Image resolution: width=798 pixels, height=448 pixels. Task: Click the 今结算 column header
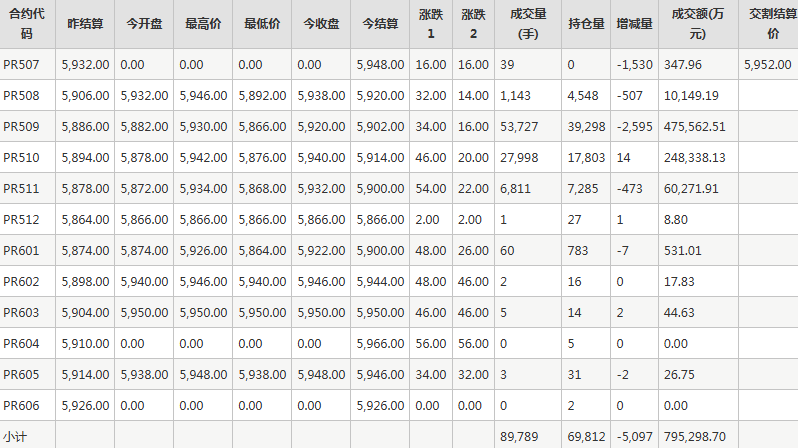coord(380,24)
